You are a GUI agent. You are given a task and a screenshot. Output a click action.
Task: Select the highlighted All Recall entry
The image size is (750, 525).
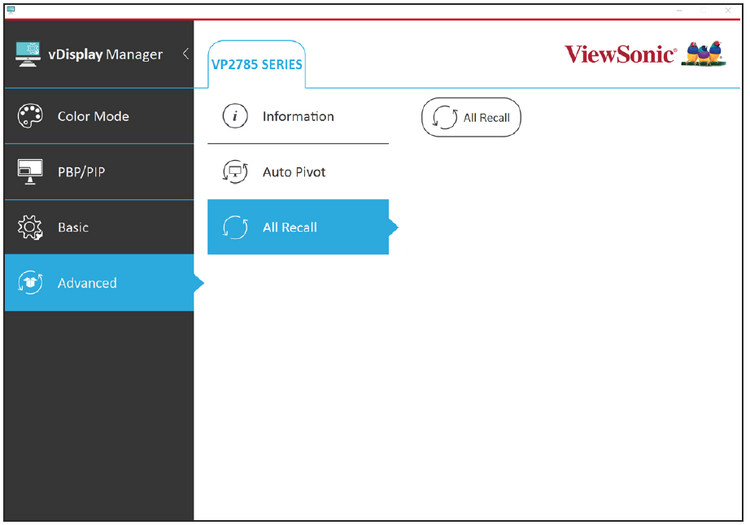click(298, 227)
